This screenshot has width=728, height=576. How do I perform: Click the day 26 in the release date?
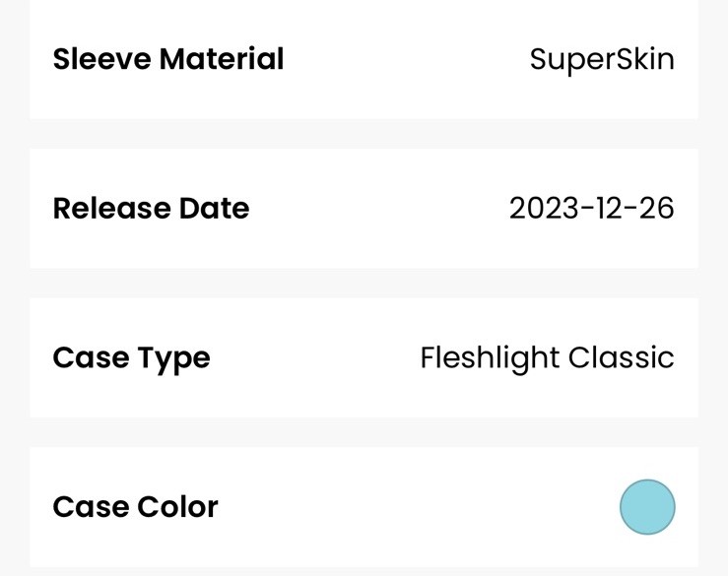click(655, 209)
